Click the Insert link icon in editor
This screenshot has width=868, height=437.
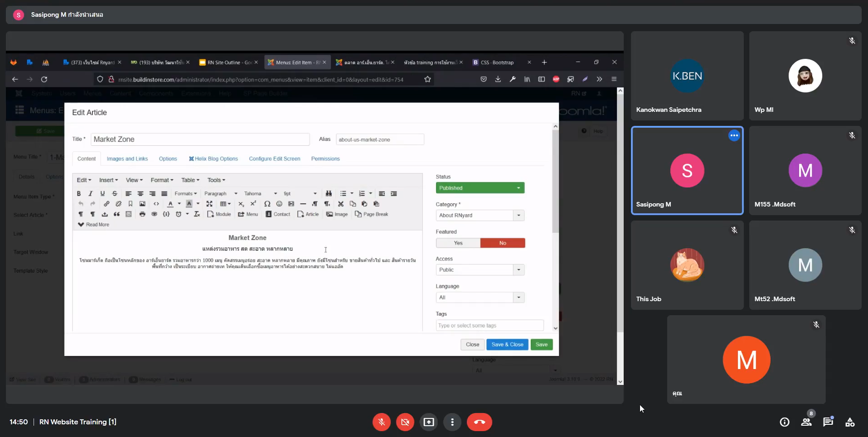107,204
